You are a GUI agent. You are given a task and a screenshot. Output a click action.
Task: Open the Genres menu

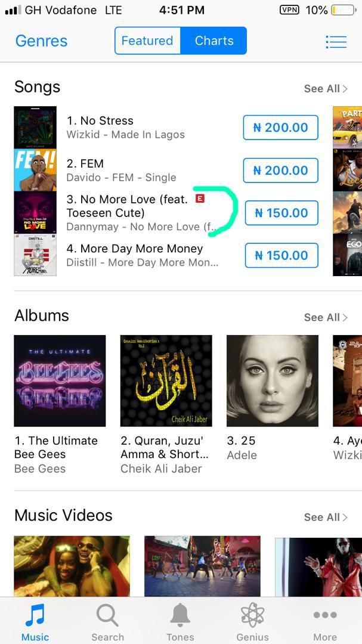[41, 41]
